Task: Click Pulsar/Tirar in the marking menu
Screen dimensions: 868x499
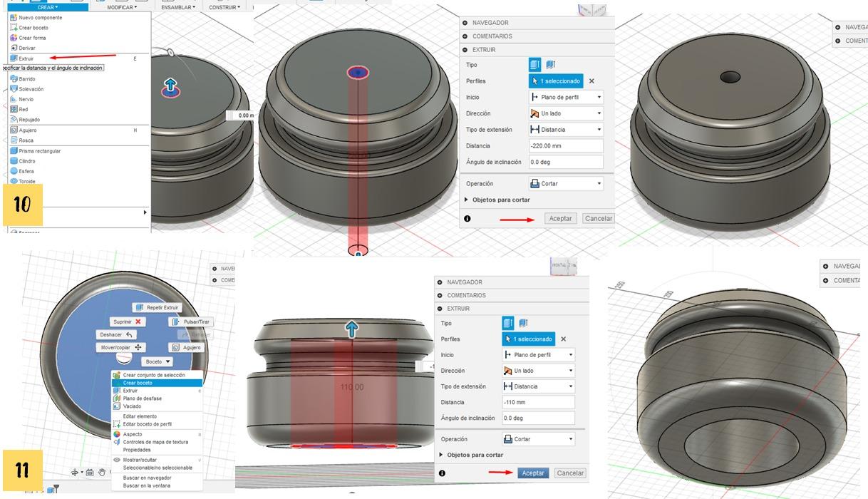Action: tap(191, 322)
